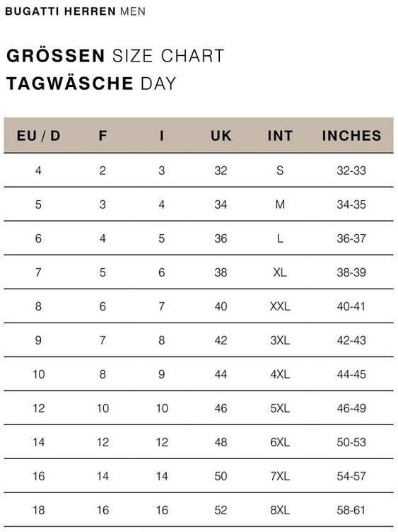Click UK size 38 cell
The image size is (398, 532).
(221, 272)
